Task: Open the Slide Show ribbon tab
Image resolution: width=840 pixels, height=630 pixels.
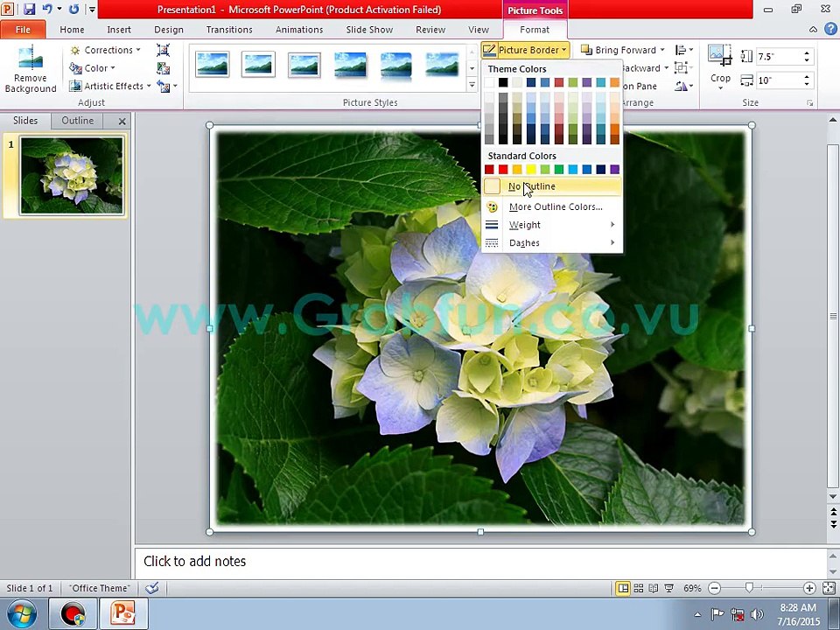Action: point(369,30)
